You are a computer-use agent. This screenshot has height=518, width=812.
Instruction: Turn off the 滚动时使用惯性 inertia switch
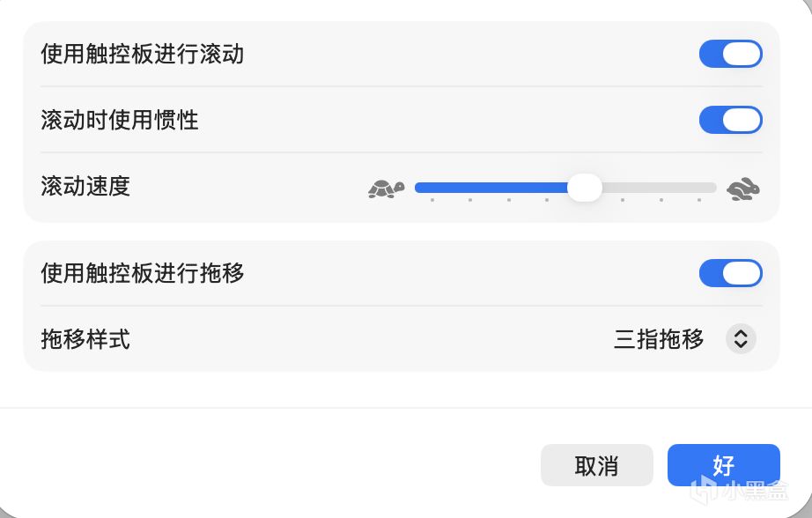coord(730,119)
